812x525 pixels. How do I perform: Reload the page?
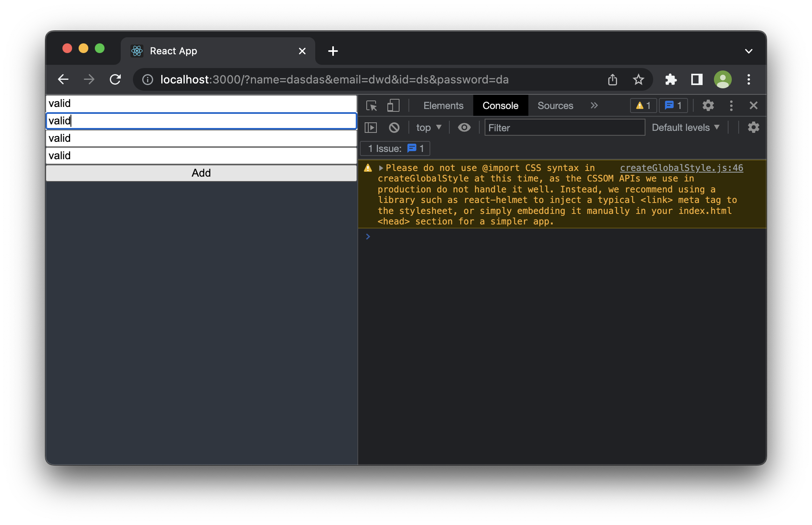115,79
